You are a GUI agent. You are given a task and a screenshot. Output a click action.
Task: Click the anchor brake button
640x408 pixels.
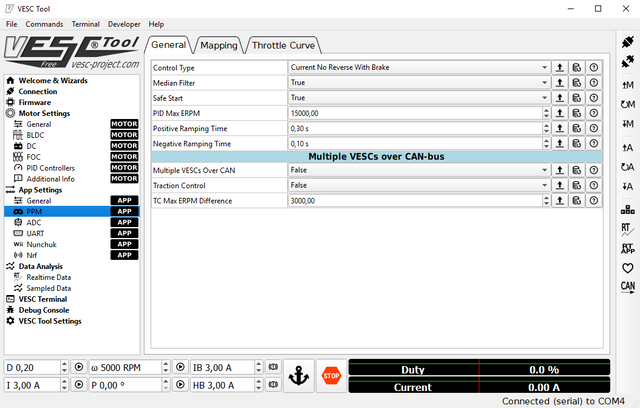pos(299,376)
